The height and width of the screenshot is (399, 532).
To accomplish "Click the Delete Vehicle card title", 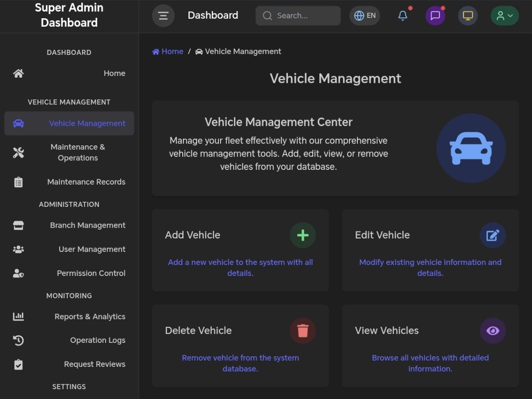I will [198, 330].
